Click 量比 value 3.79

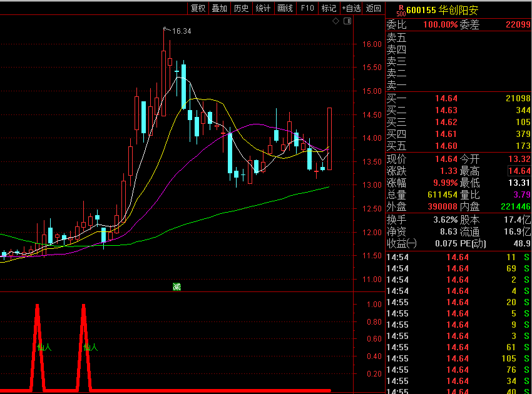point(522,194)
